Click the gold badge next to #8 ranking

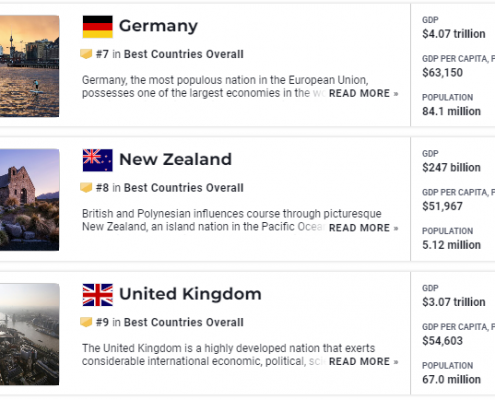tap(86, 188)
